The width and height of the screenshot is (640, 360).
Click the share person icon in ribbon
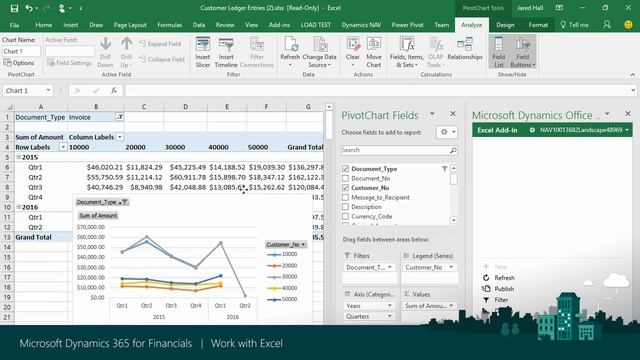click(607, 25)
